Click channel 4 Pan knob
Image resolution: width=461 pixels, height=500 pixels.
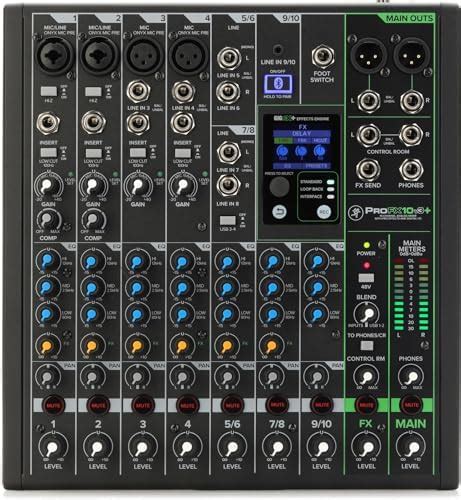tap(182, 377)
